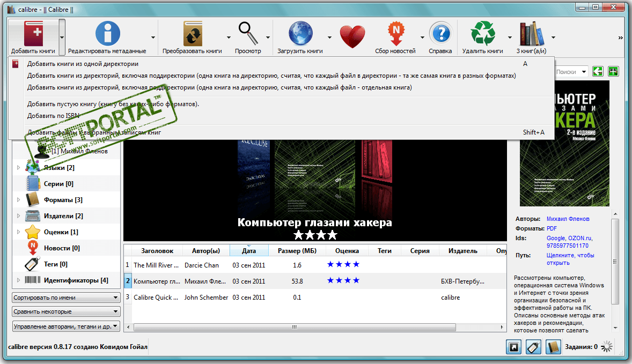This screenshot has width=632, height=364.
Task: Select the Издатели typewriter icon
Action: pos(33,216)
